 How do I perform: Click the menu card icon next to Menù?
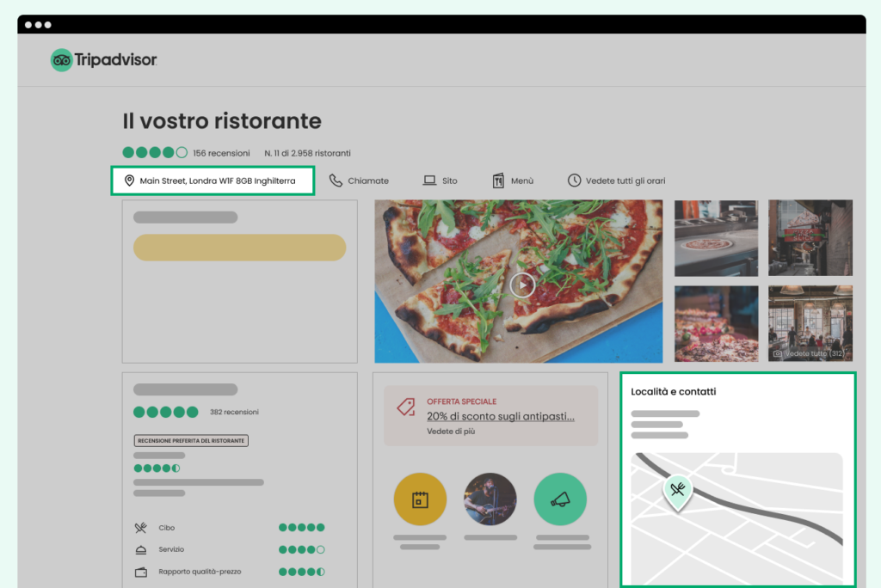(498, 181)
